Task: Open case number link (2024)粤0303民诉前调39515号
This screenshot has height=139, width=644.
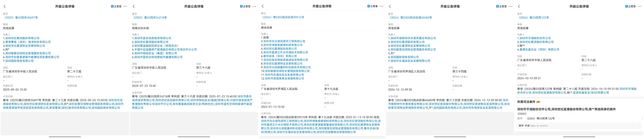Action: [x=283, y=17]
